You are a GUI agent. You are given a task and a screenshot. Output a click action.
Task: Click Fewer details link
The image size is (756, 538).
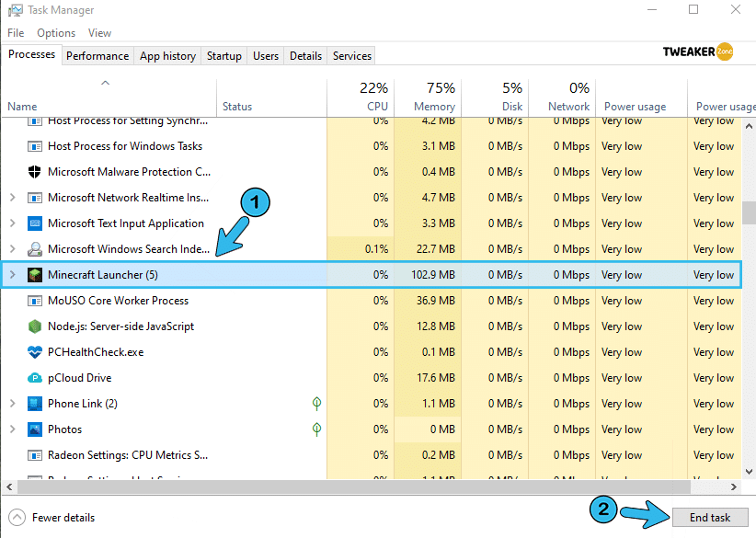point(63,518)
